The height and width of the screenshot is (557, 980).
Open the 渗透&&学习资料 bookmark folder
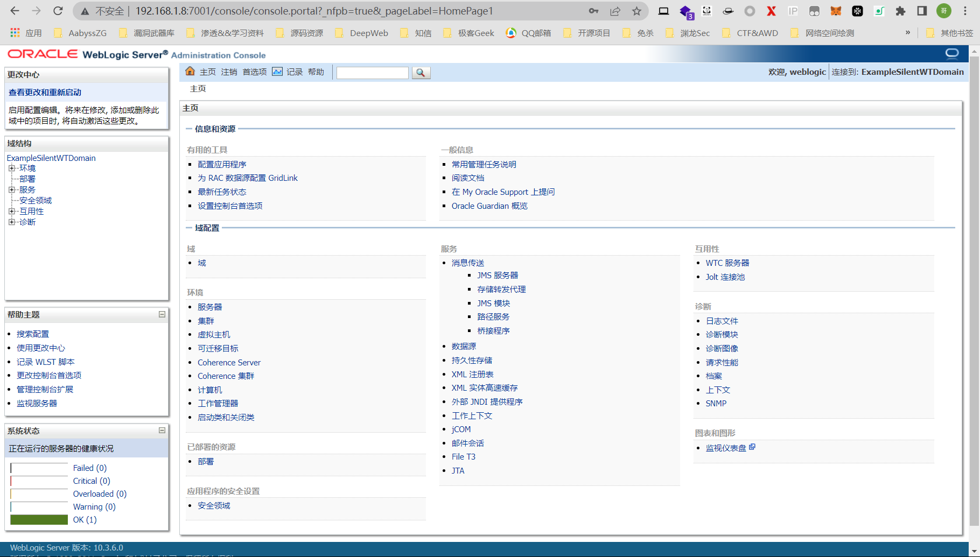click(x=225, y=33)
